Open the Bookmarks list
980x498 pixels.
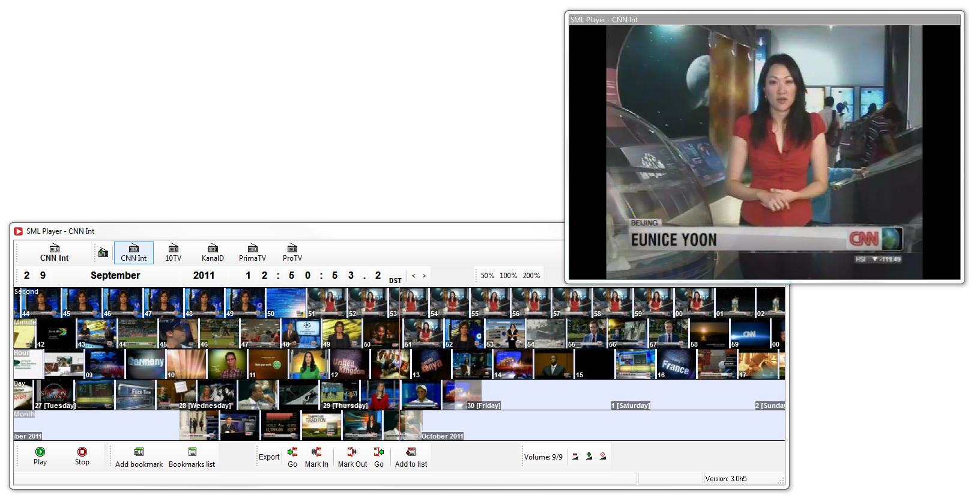click(x=192, y=457)
